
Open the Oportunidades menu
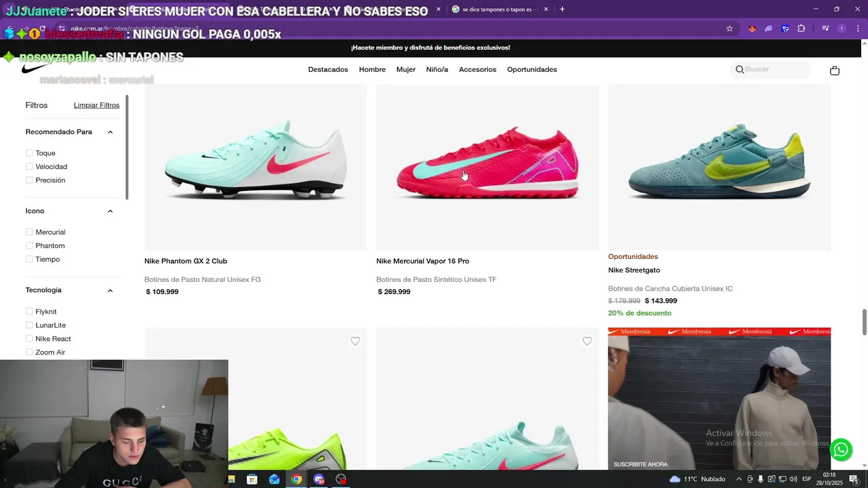pos(532,70)
